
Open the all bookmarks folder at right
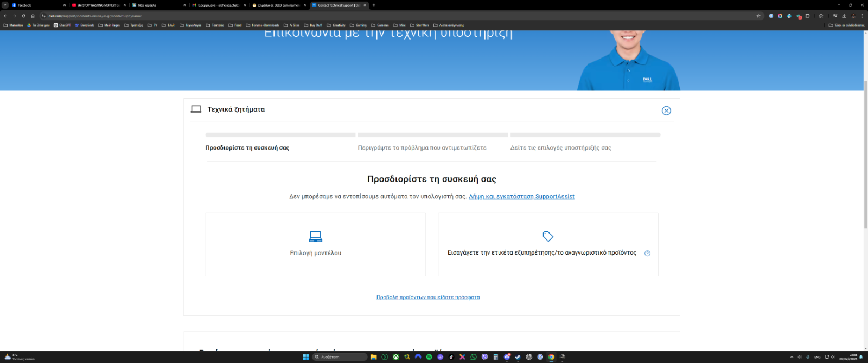846,25
